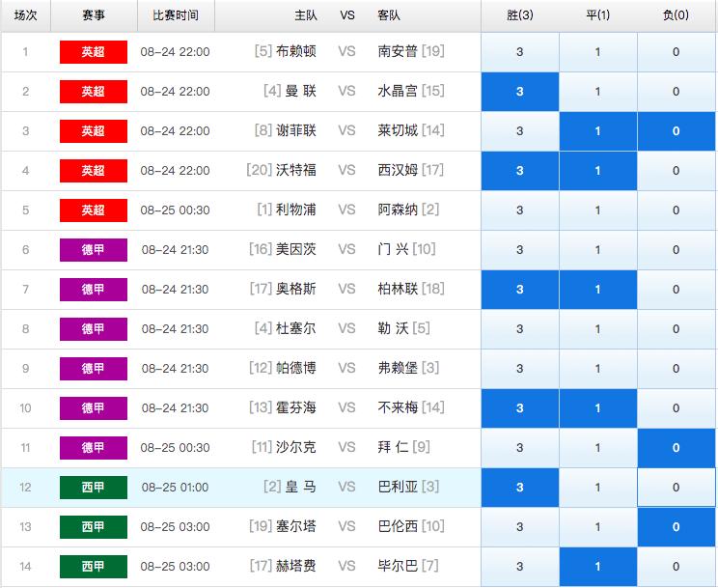Image resolution: width=718 pixels, height=588 pixels.
Task: Select draw (1) for 美因茨 vs 门兴
Action: click(598, 250)
